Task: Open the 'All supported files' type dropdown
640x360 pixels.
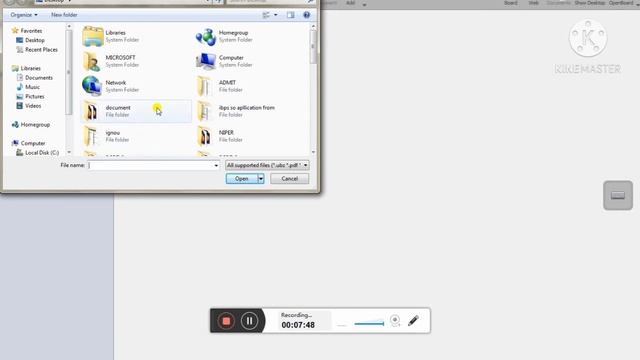Action: pos(267,165)
